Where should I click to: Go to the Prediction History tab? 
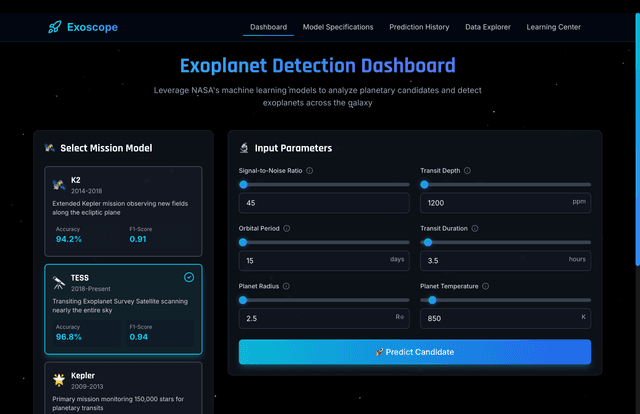coord(419,27)
